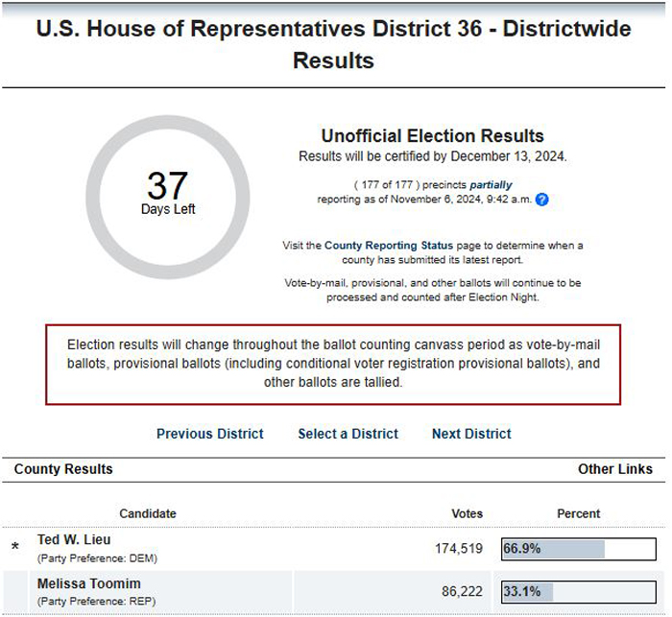This screenshot has height=617, width=672.
Task: Click the Unofficial Election Results heading
Action: (x=432, y=136)
